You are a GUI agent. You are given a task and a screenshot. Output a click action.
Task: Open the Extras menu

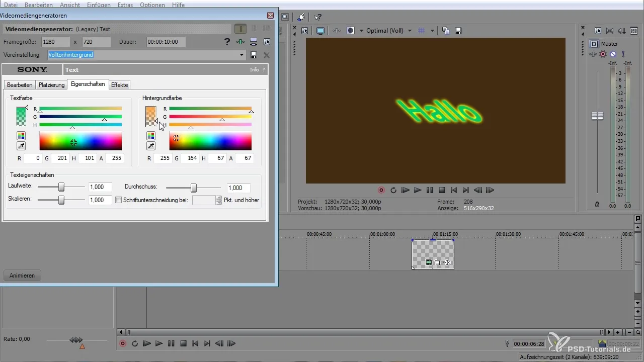tap(126, 5)
